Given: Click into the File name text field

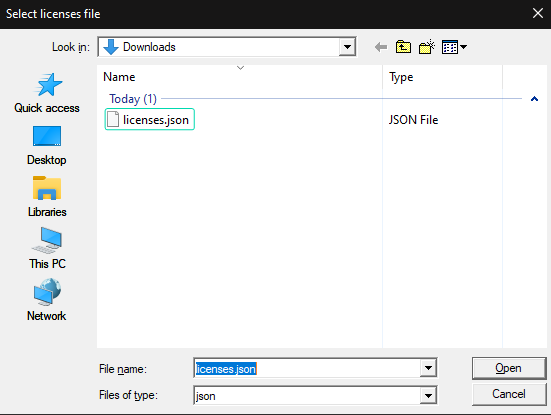Looking at the screenshot, I should [x=307, y=368].
